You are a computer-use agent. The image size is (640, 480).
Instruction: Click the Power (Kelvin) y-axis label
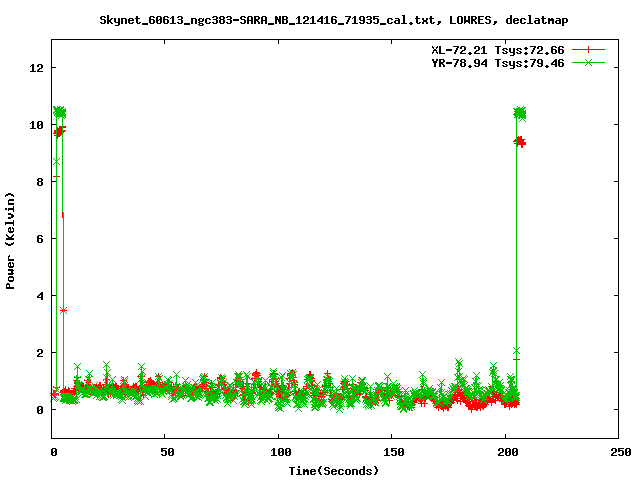[x=10, y=241]
